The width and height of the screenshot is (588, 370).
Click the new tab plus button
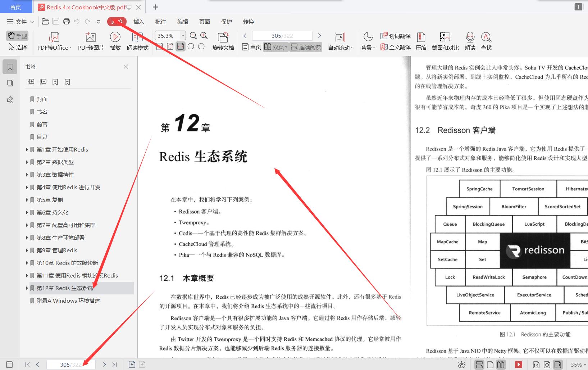pyautogui.click(x=155, y=7)
